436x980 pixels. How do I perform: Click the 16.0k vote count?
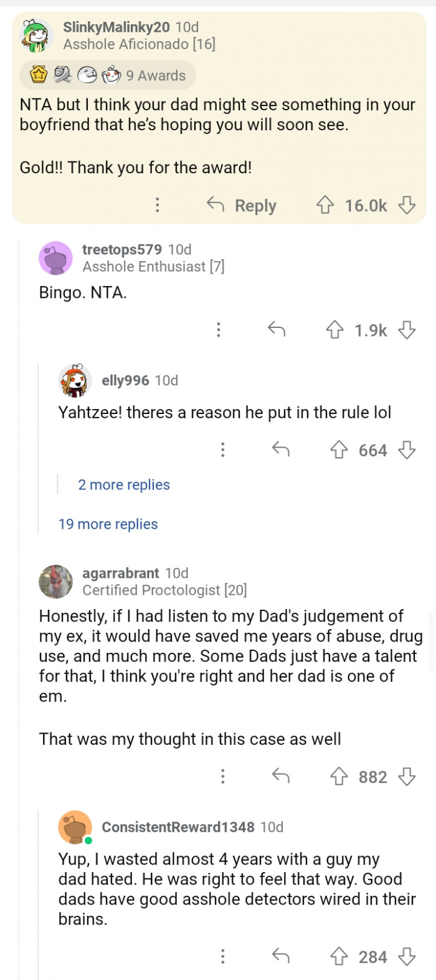pyautogui.click(x=366, y=205)
